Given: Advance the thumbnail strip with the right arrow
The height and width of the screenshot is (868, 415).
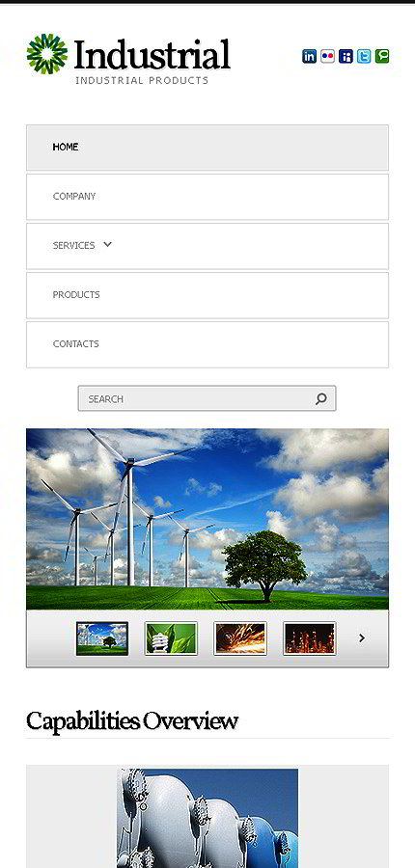Looking at the screenshot, I should click(x=362, y=638).
